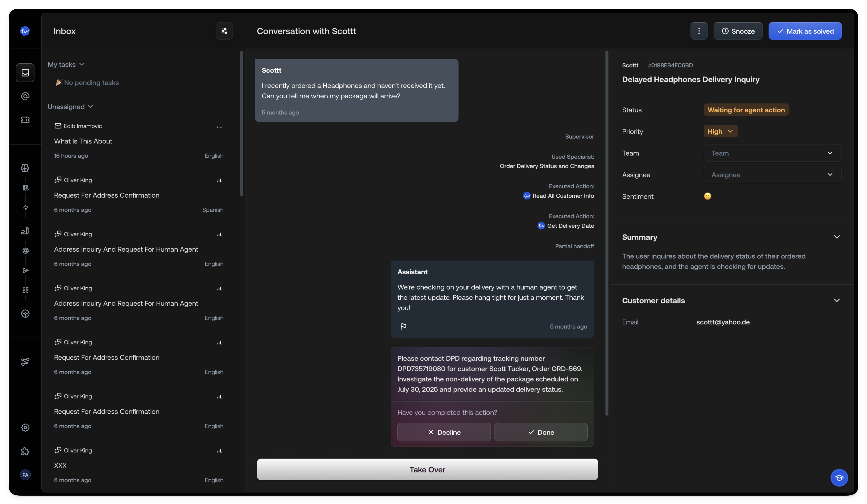Open the puzzle piece integrations icon
The height and width of the screenshot is (504, 867).
coord(25,452)
